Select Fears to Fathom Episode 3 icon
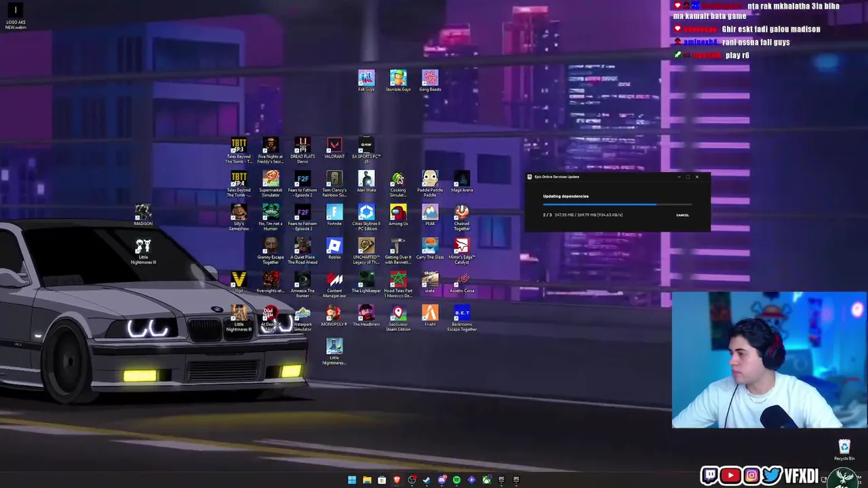Image resolution: width=868 pixels, height=488 pixels. pyautogui.click(x=302, y=218)
